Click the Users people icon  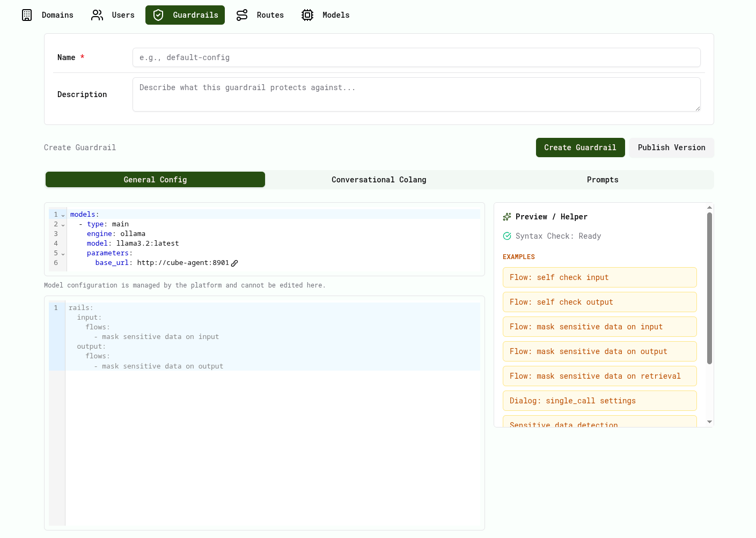pyautogui.click(x=97, y=15)
